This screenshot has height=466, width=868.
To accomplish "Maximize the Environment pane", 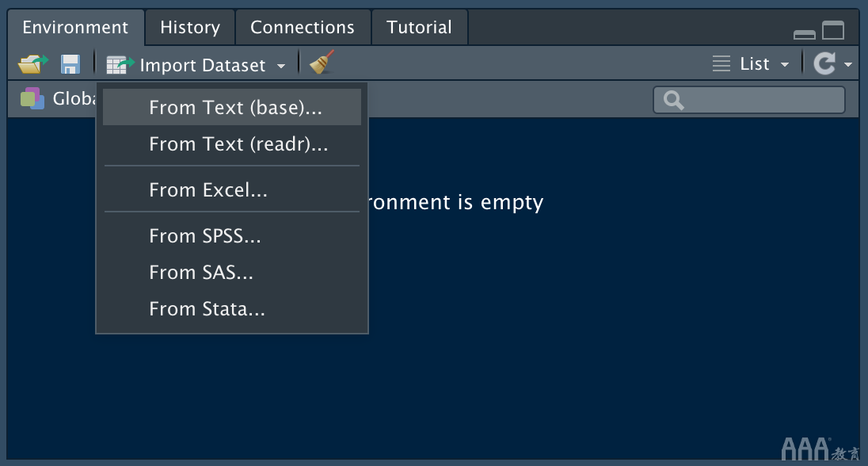I will coord(833,31).
